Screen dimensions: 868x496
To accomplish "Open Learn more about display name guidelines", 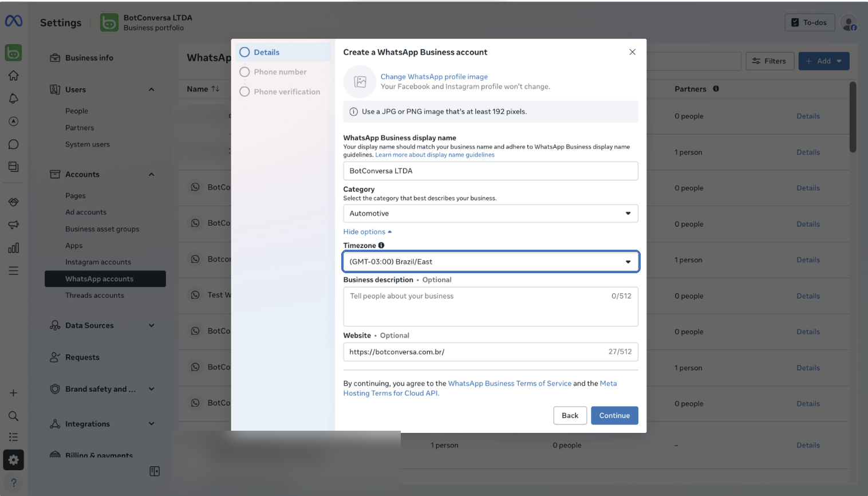I will click(x=435, y=155).
